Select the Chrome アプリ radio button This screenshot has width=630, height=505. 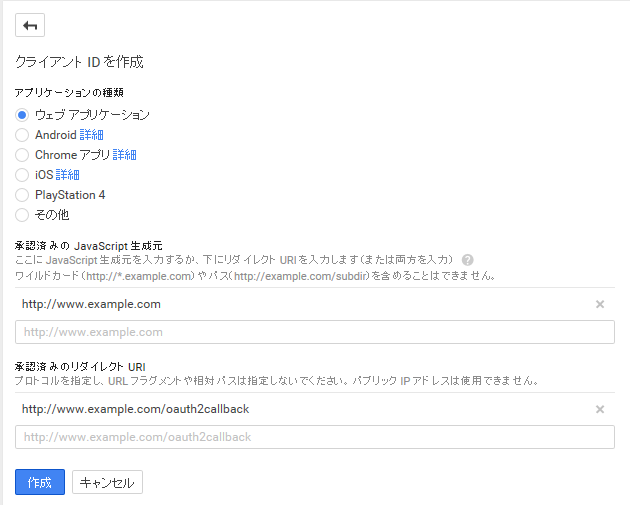[x=22, y=155]
